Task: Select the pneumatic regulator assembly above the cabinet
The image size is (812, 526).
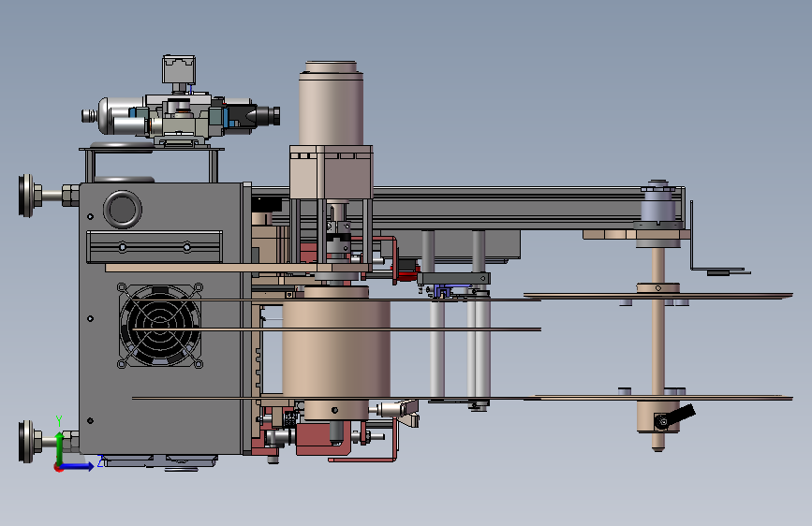Action: click(x=181, y=117)
